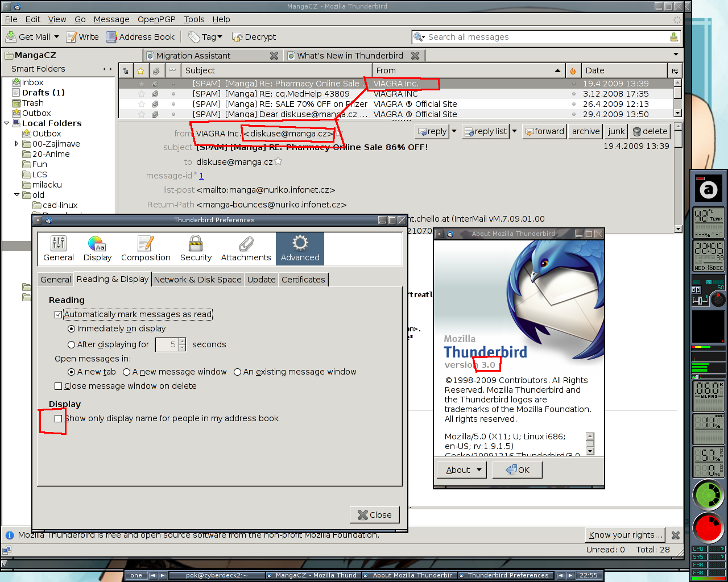
Task: Close the What's New in Thunderbird tab
Action: click(415, 56)
